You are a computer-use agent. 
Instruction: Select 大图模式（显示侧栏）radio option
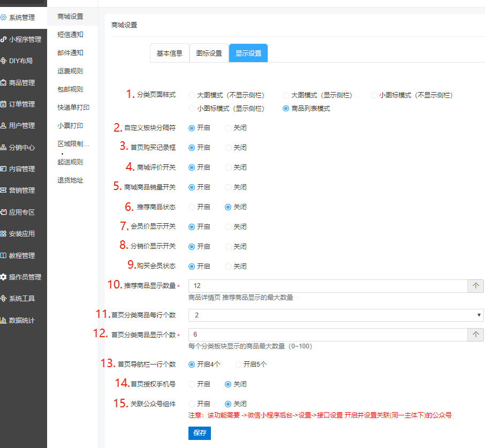click(x=286, y=95)
